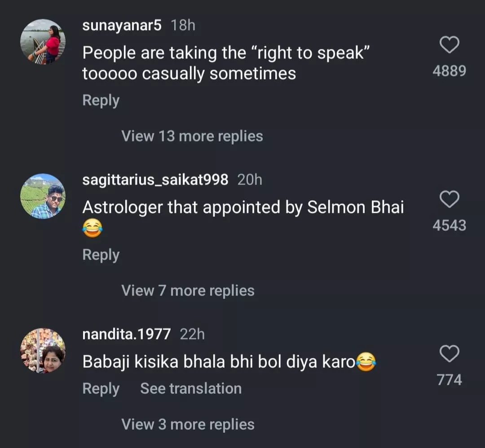Viewport: 485px width, 448px height.
Task: Expand View 3 more replies
Action: pyautogui.click(x=188, y=424)
